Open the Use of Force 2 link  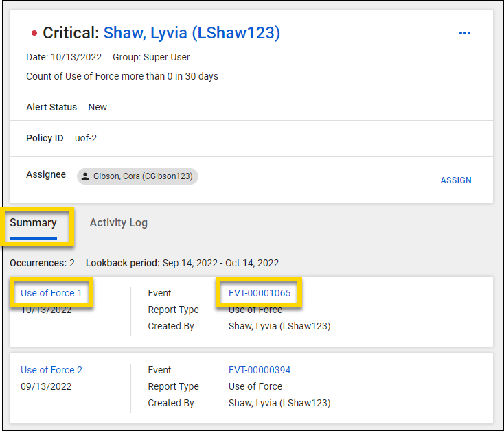point(51,370)
